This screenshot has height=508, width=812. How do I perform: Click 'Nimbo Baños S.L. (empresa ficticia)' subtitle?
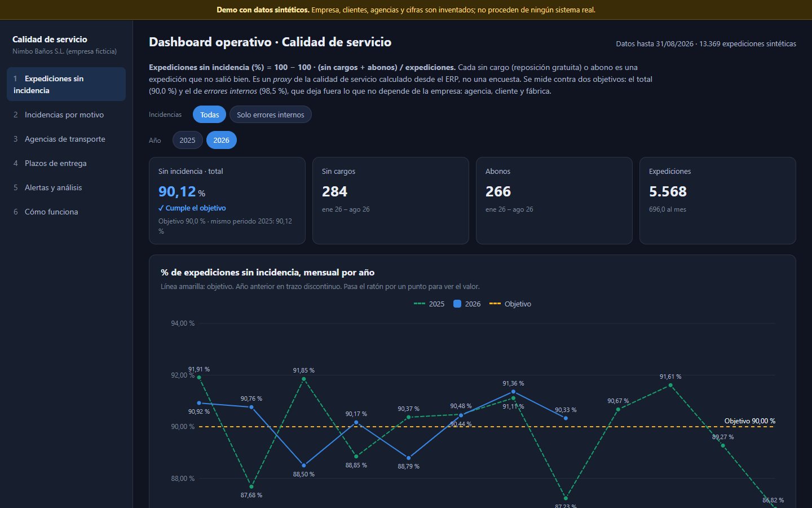[64, 51]
